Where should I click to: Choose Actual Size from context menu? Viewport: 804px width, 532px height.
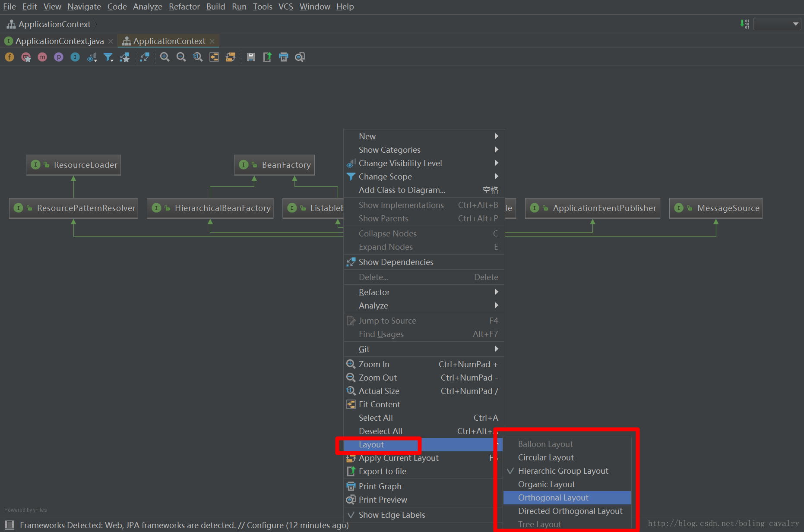[424, 391]
